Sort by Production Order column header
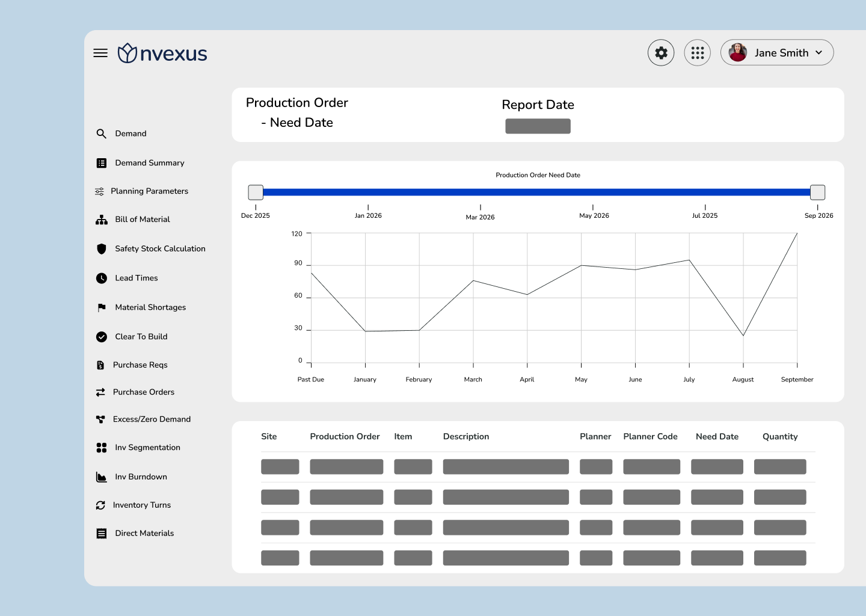 (345, 437)
